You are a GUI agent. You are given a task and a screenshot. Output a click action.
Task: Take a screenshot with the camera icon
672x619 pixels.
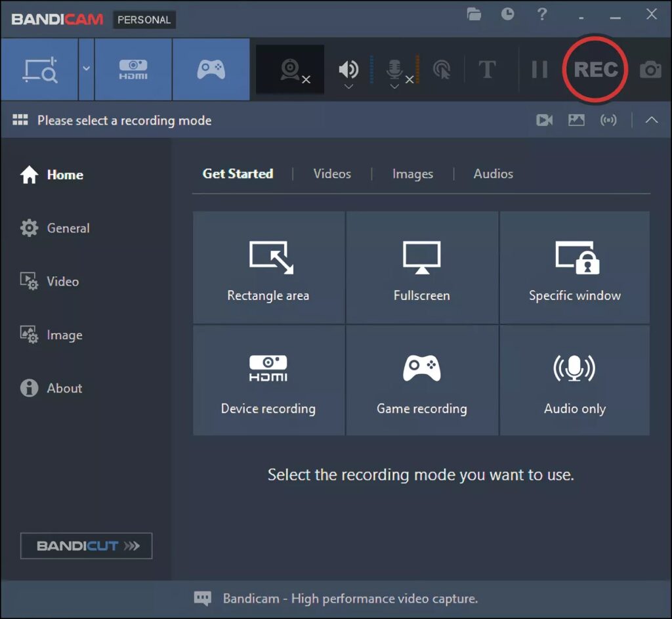pyautogui.click(x=650, y=69)
